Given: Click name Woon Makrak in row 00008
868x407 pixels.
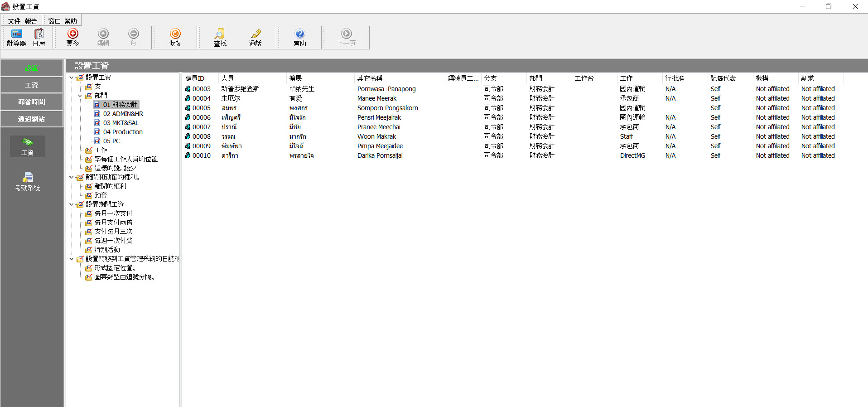Looking at the screenshot, I should 376,136.
